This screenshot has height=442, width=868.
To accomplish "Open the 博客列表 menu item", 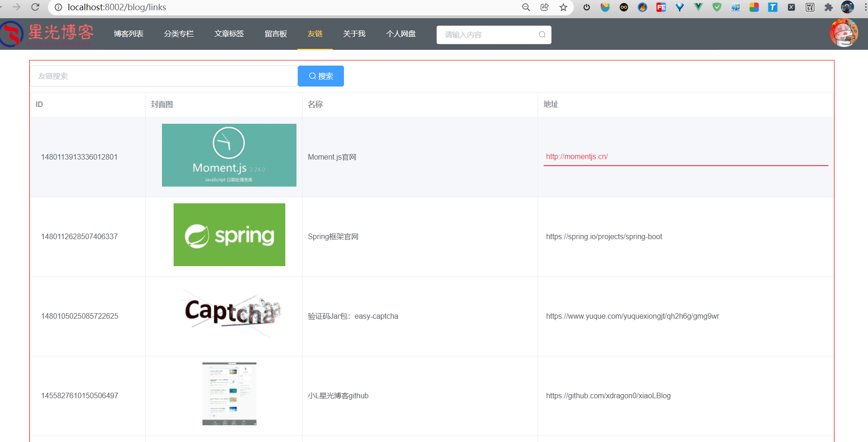I will pos(128,34).
